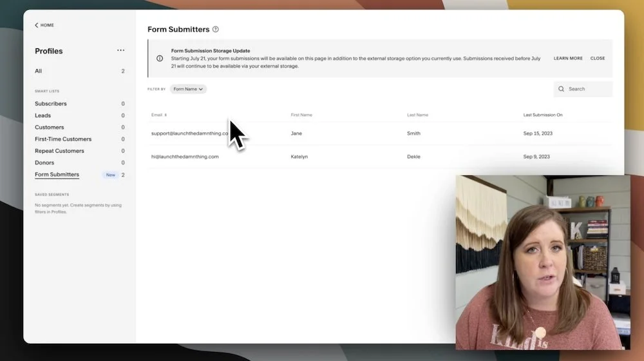Click the Last Name column header
Viewport: 644px width, 361px height.
point(418,115)
